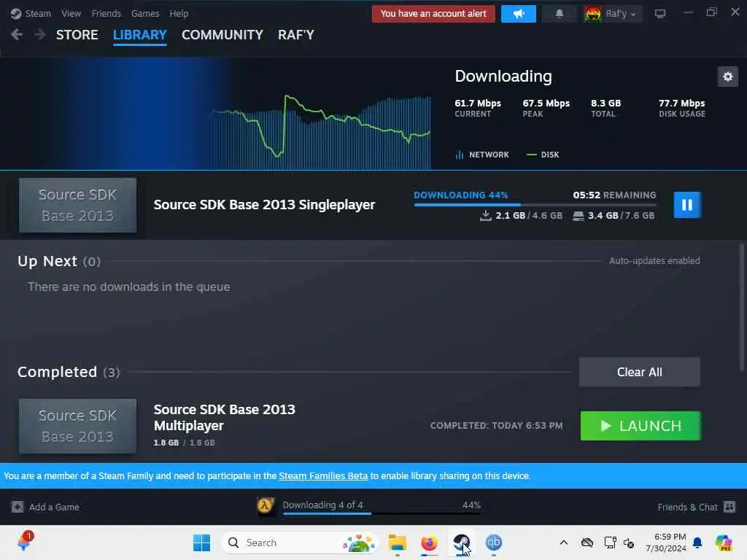Click the taskbar Search box
Viewport: 747px width, 560px height.
click(x=300, y=542)
